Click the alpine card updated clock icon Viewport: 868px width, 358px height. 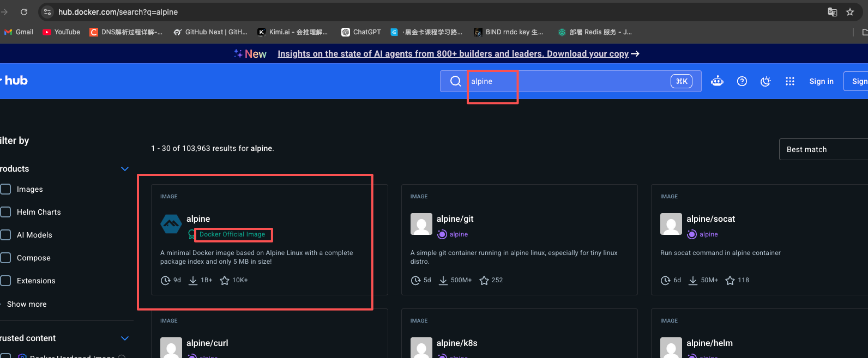165,281
